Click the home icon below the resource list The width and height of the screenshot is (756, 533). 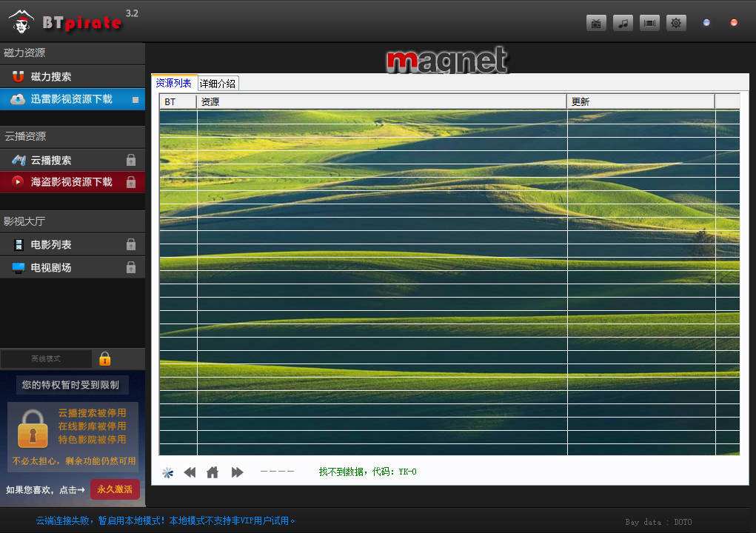click(213, 472)
